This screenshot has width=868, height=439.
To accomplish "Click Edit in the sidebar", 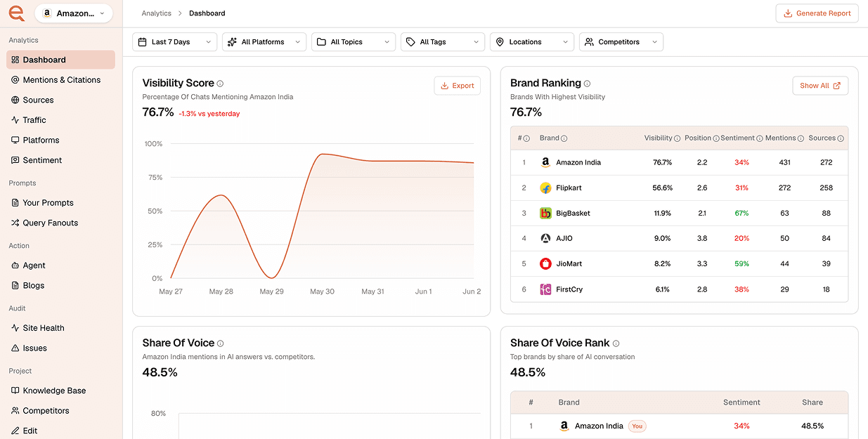I will [60, 431].
